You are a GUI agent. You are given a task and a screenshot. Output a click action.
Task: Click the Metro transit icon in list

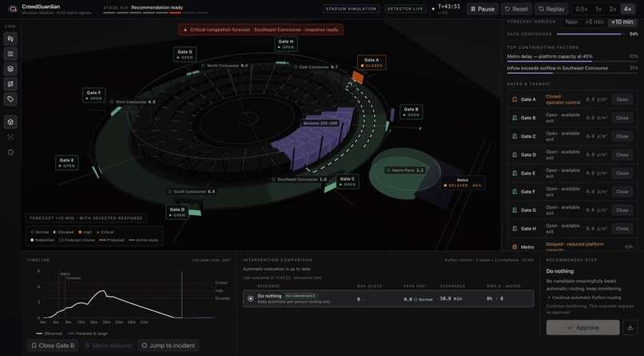[515, 247]
